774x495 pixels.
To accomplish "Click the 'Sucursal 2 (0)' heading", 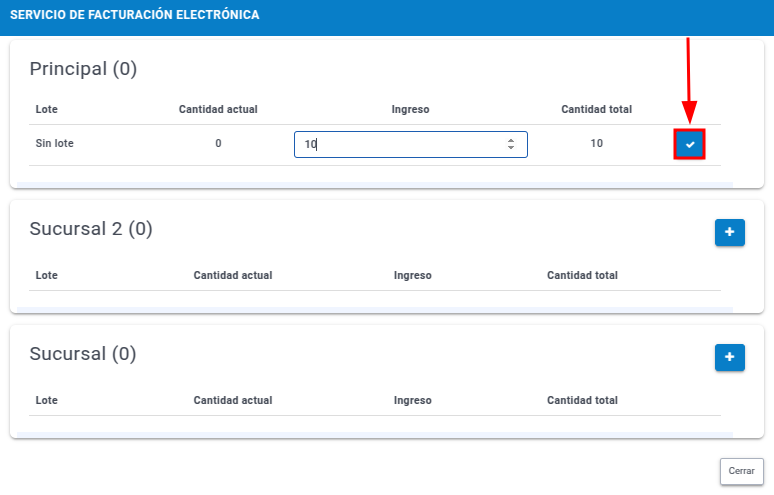I will point(91,228).
